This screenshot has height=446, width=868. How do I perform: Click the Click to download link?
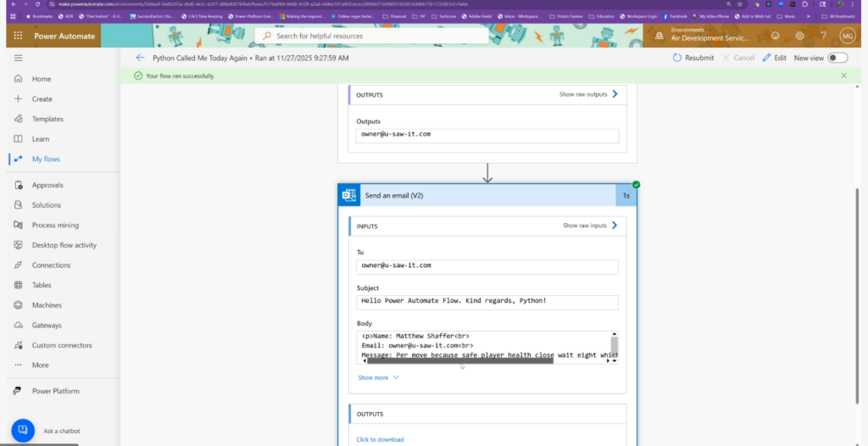coord(380,439)
